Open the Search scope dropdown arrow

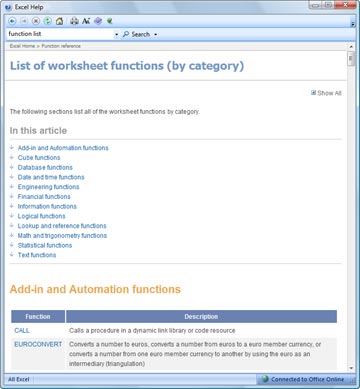point(155,34)
